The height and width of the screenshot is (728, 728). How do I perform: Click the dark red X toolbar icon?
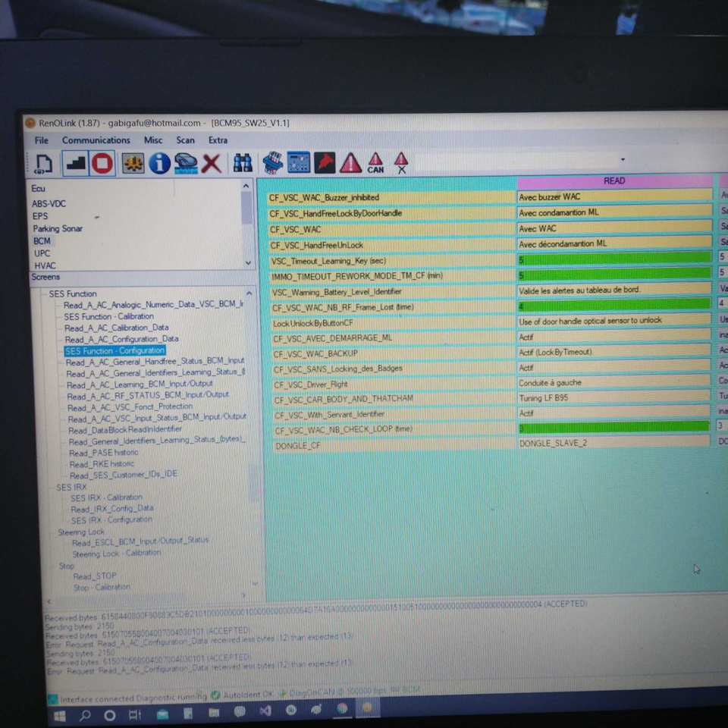[212, 164]
